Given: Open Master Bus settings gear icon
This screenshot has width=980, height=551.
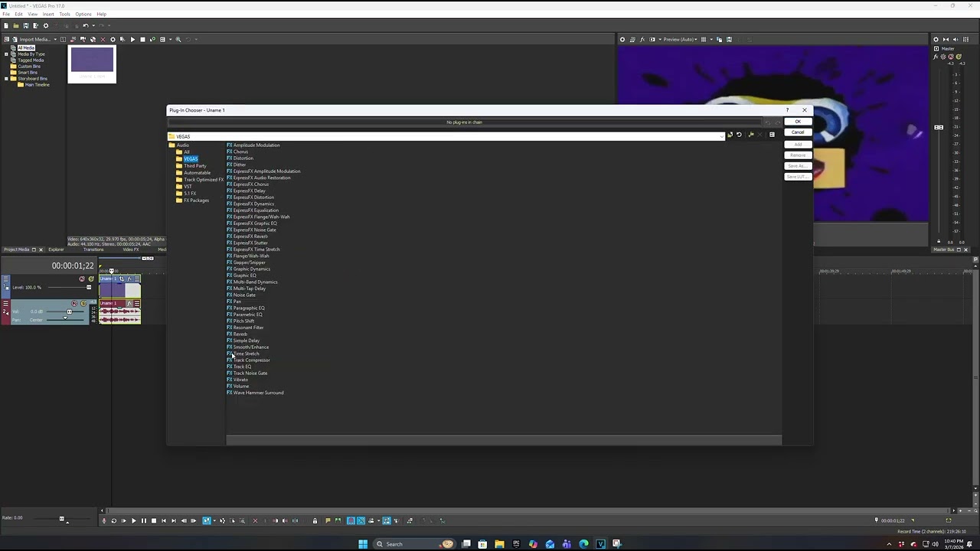Looking at the screenshot, I should 936,39.
